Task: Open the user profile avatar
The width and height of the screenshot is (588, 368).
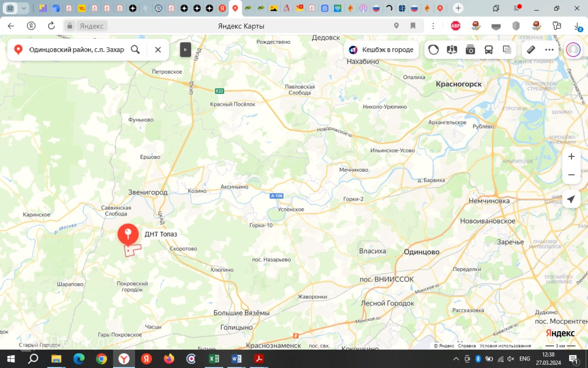Action: click(x=573, y=50)
